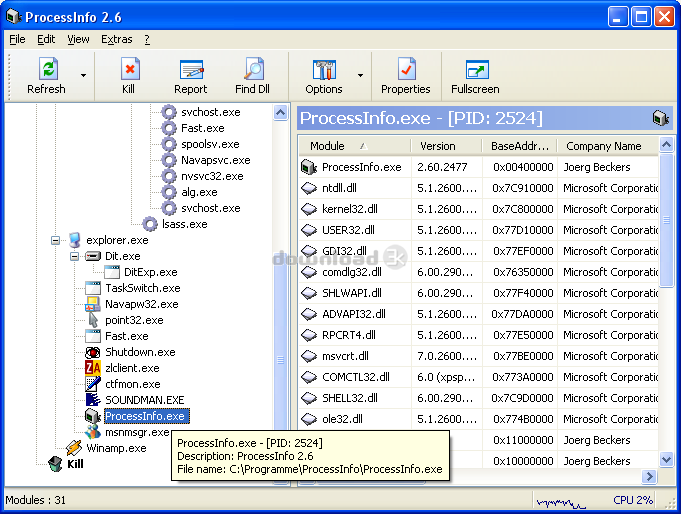Open the Options toolbar icon

click(324, 70)
